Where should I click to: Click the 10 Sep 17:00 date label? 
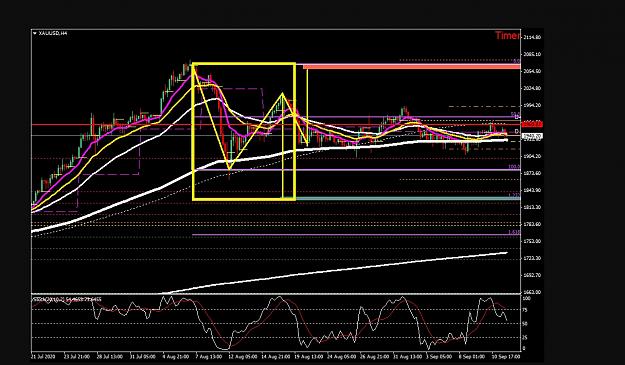pos(507,356)
